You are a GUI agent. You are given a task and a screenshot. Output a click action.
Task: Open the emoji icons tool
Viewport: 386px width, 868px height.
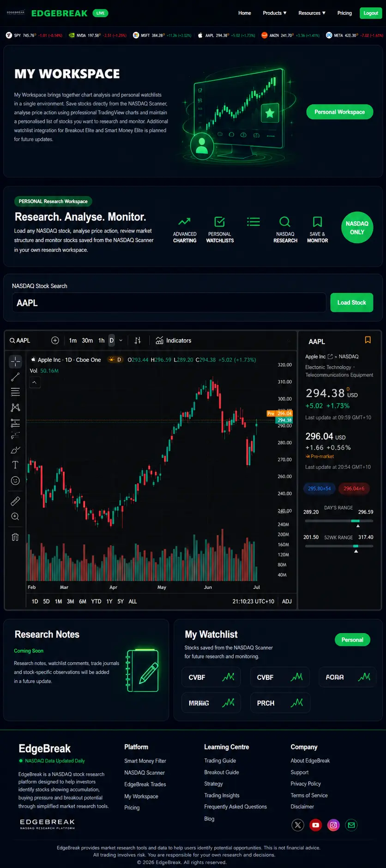[15, 481]
